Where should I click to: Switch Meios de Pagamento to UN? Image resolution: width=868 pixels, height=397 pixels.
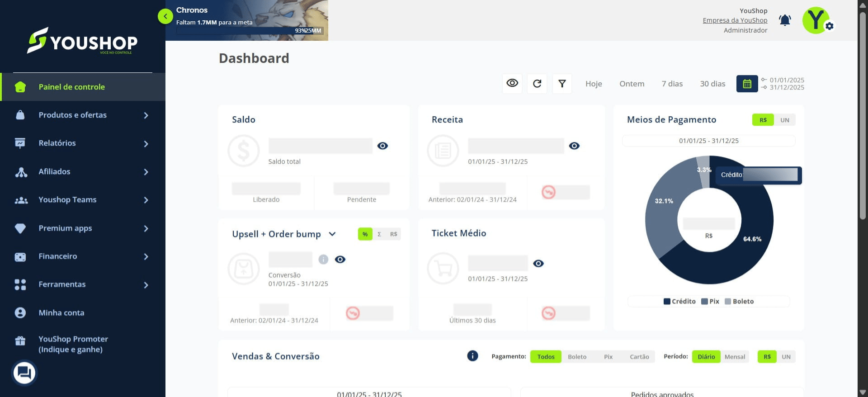[x=785, y=120]
